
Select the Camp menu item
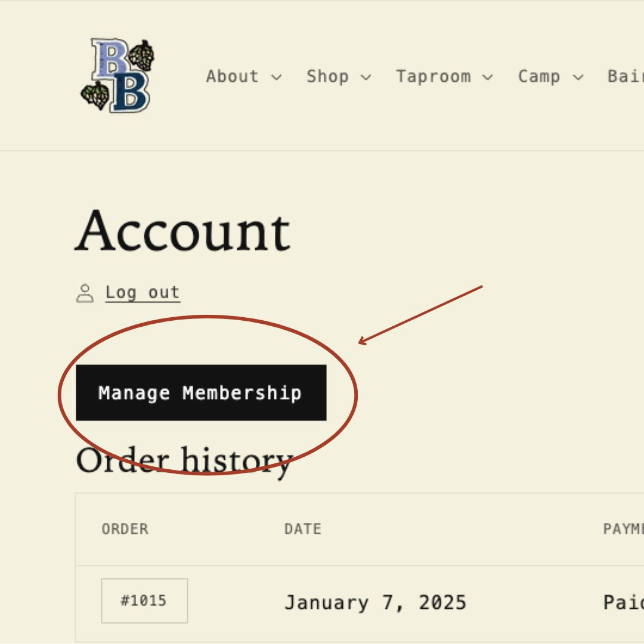[539, 77]
